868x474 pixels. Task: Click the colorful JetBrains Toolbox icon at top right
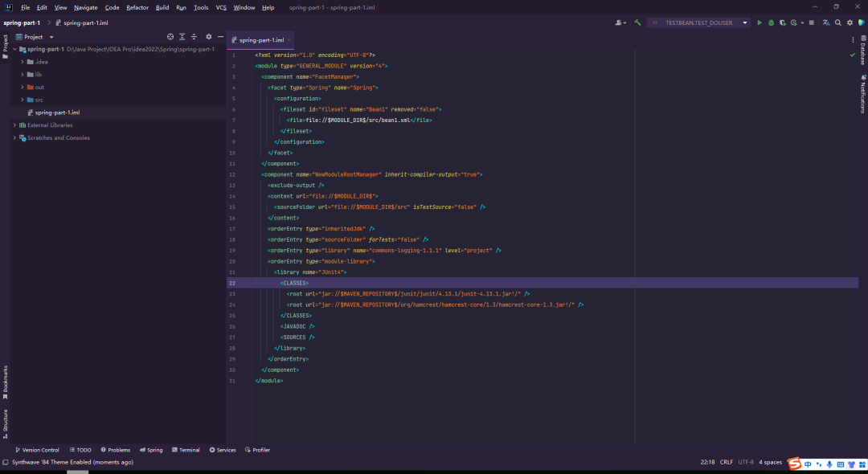tap(862, 22)
